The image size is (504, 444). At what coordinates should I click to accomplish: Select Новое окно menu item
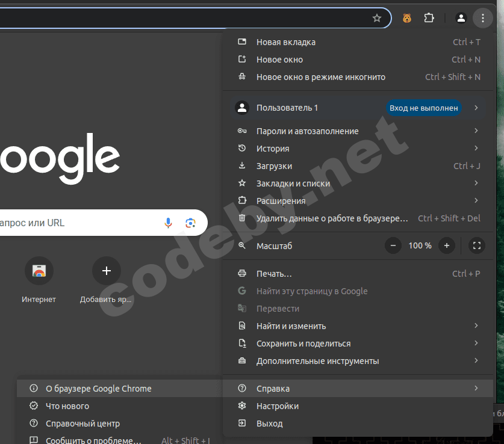pyautogui.click(x=358, y=60)
